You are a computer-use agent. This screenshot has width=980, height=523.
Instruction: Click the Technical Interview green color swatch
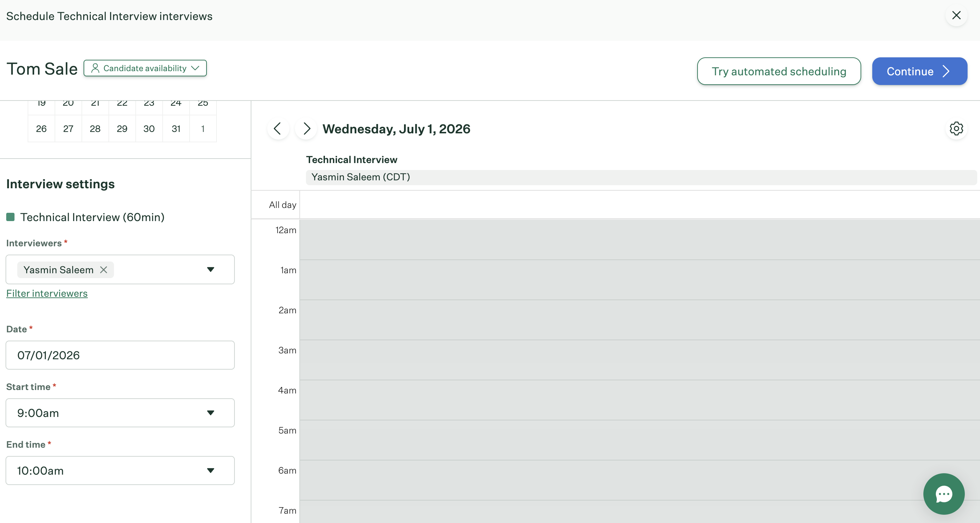coord(11,217)
